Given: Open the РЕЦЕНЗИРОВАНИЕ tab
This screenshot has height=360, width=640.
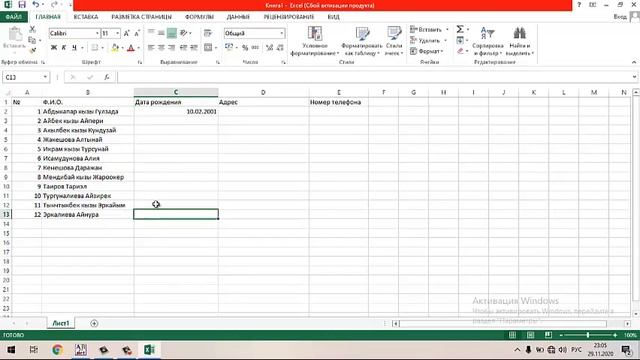Looking at the screenshot, I should (289, 17).
